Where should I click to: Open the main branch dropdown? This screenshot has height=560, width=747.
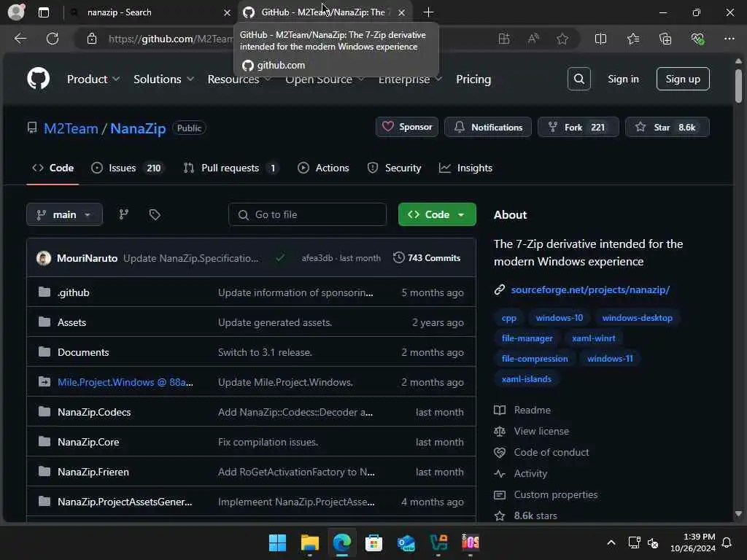65,215
